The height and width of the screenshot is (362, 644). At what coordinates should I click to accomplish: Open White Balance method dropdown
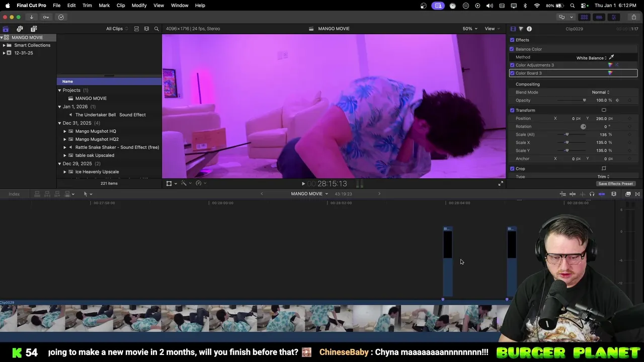tap(592, 58)
